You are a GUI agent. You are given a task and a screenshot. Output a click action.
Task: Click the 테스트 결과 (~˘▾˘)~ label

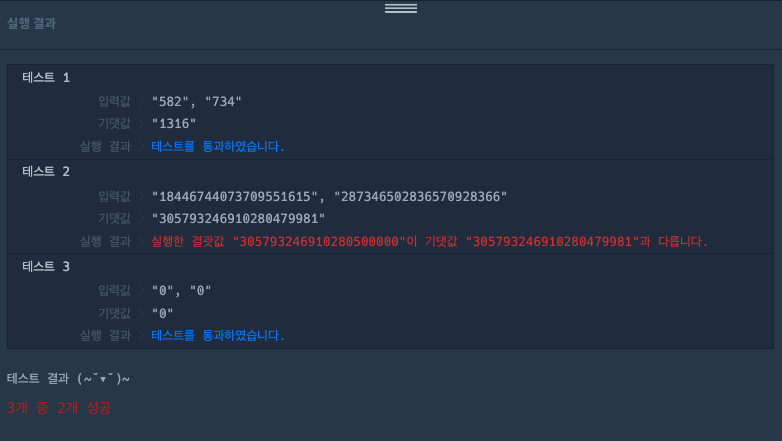68,379
